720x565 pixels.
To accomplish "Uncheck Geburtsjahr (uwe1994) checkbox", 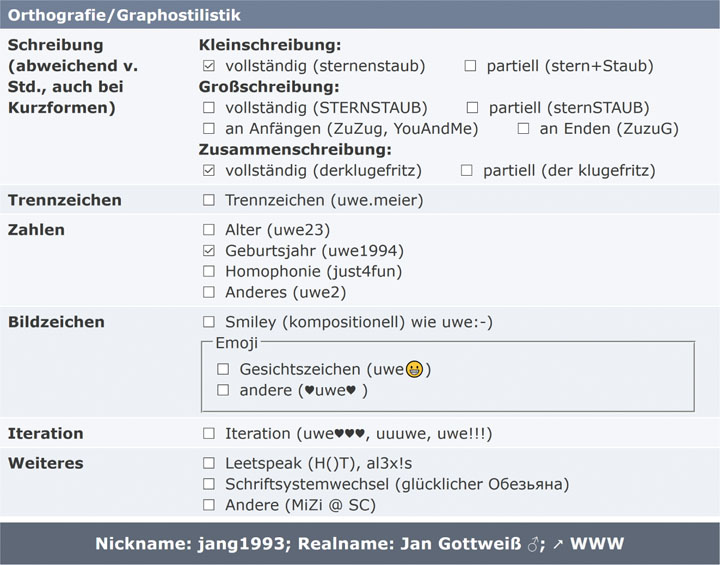I will [x=209, y=250].
